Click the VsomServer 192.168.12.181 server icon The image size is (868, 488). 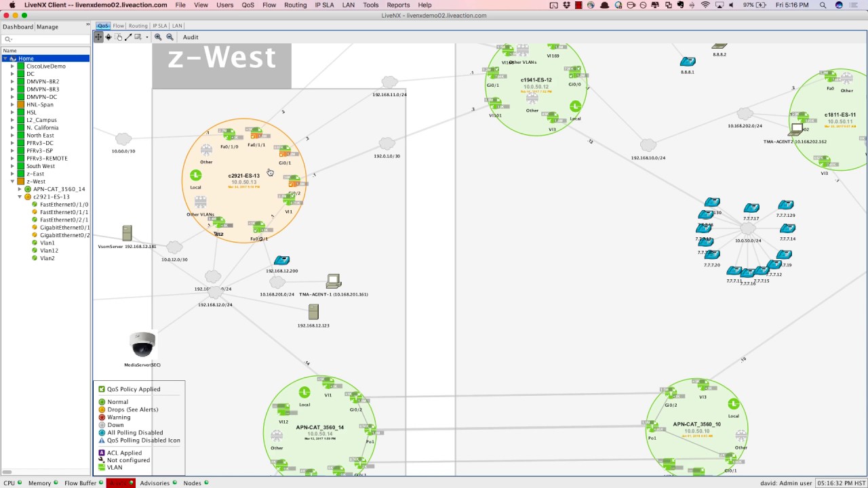point(127,233)
